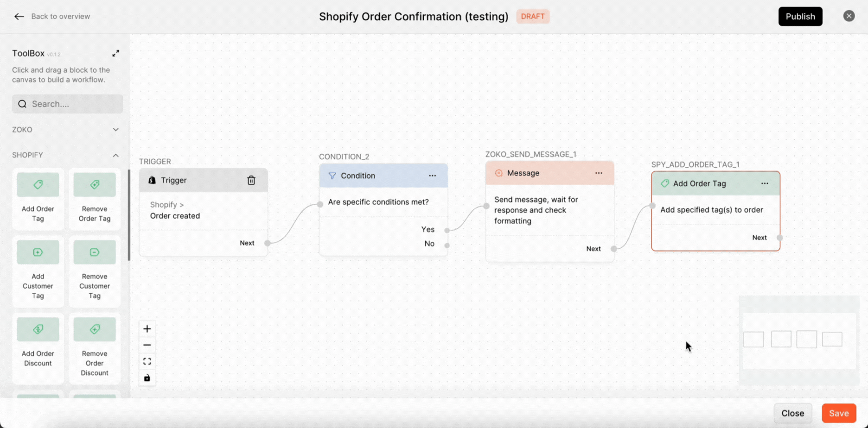Focus the ToolBox search field
The height and width of the screenshot is (428, 868).
[68, 104]
